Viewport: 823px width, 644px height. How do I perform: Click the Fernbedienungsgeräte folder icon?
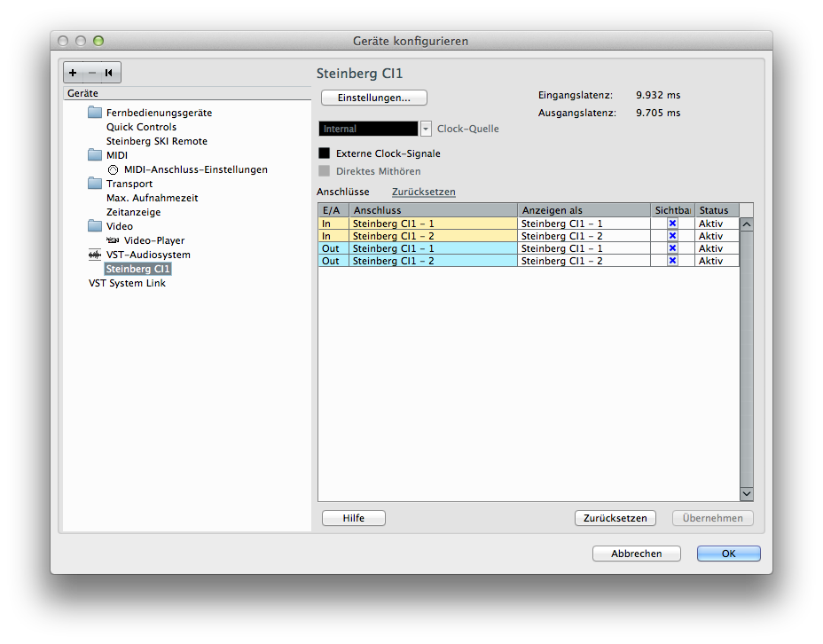click(95, 113)
